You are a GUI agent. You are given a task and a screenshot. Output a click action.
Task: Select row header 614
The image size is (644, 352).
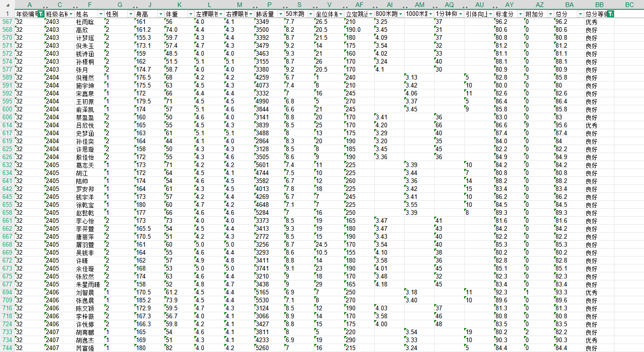(x=7, y=125)
